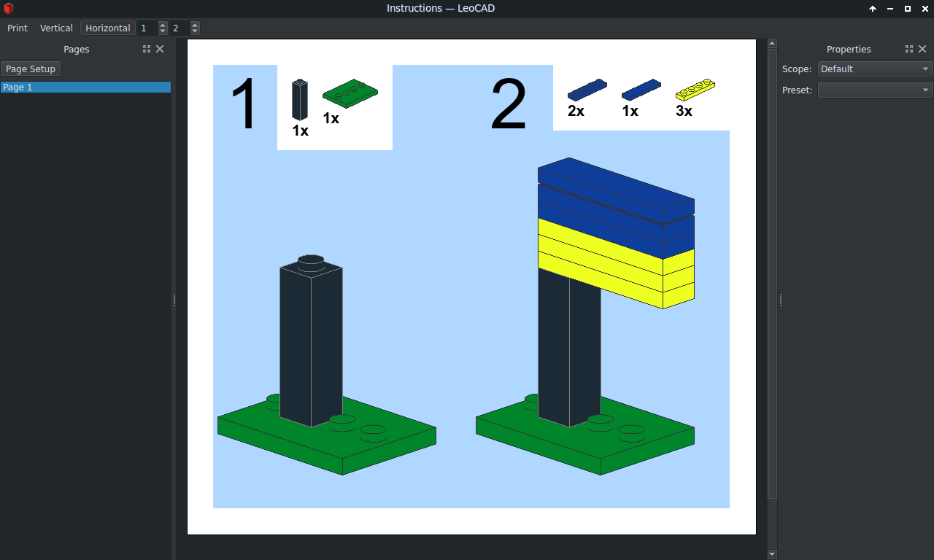Click the scrollbar up arrow

tap(772, 43)
